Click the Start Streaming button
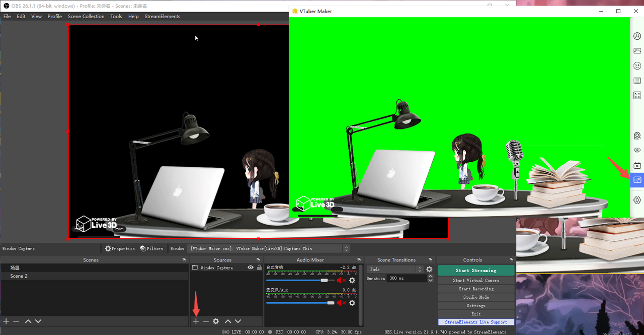644x335 pixels. 475,270
